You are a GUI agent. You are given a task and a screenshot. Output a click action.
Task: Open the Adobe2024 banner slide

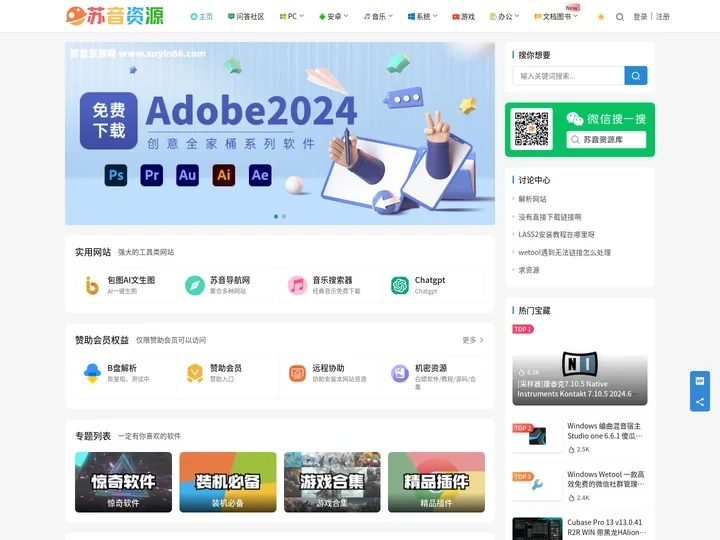(x=280, y=133)
